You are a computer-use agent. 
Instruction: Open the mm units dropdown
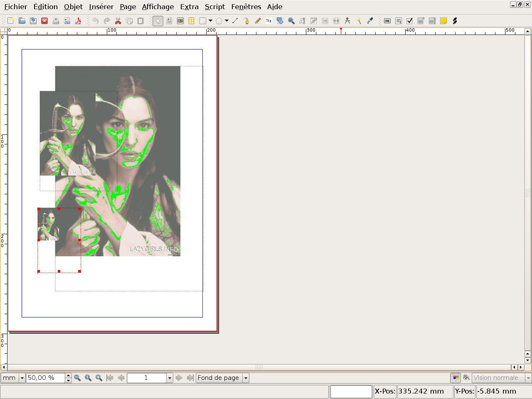(x=22, y=378)
